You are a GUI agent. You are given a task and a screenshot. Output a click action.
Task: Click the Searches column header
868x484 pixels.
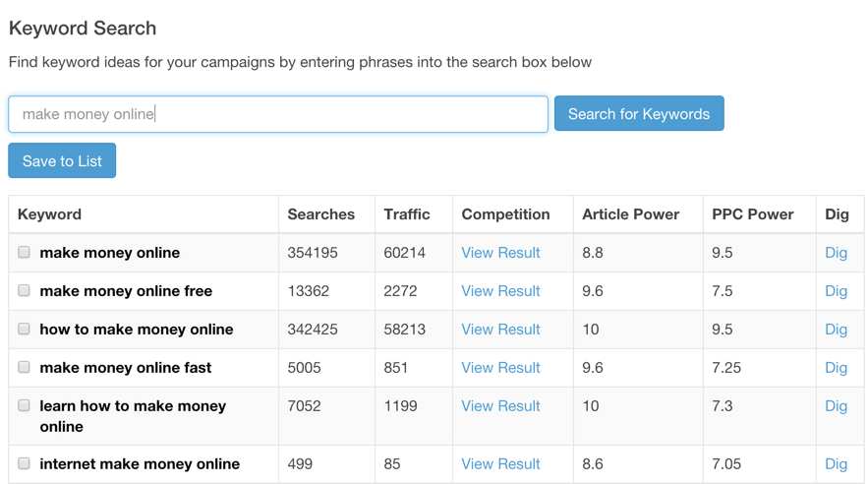[x=321, y=214]
